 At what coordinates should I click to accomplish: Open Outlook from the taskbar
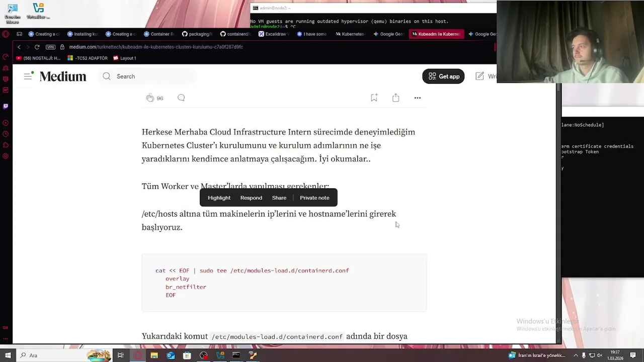pos(171,355)
